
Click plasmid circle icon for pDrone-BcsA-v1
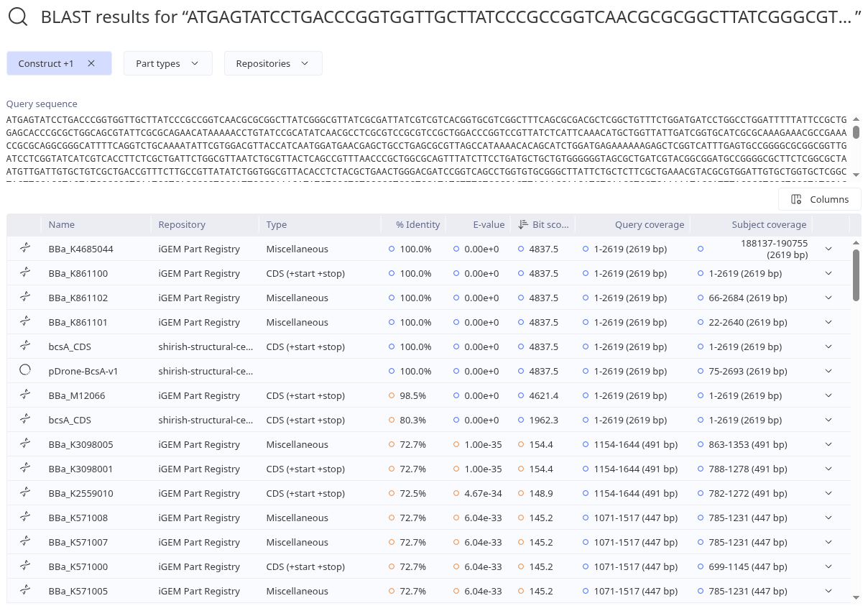[25, 371]
